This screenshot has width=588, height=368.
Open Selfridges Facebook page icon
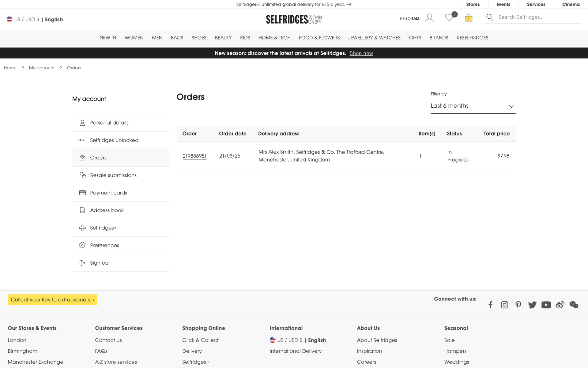click(491, 305)
